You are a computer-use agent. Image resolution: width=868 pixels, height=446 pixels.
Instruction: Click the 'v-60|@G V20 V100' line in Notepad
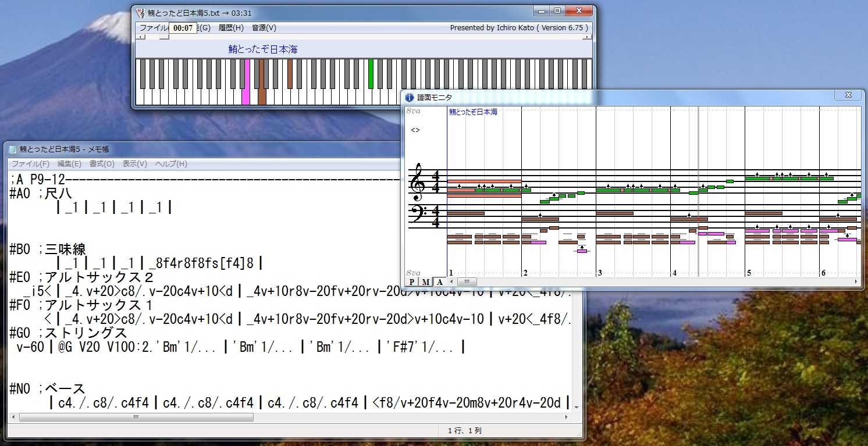coord(241,348)
